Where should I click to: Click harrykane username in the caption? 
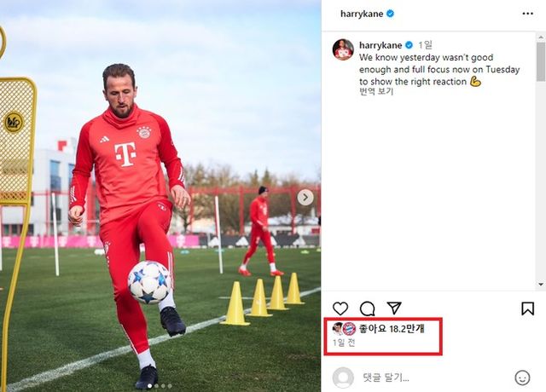pos(380,45)
